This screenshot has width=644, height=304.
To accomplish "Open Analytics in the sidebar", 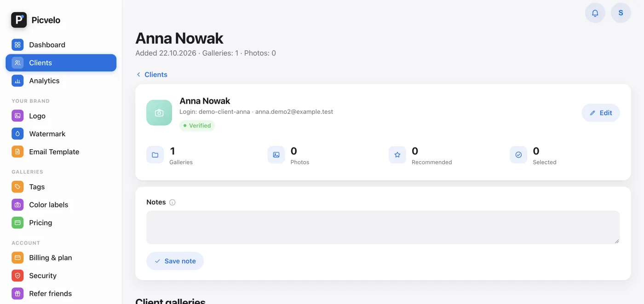I will pos(61,81).
